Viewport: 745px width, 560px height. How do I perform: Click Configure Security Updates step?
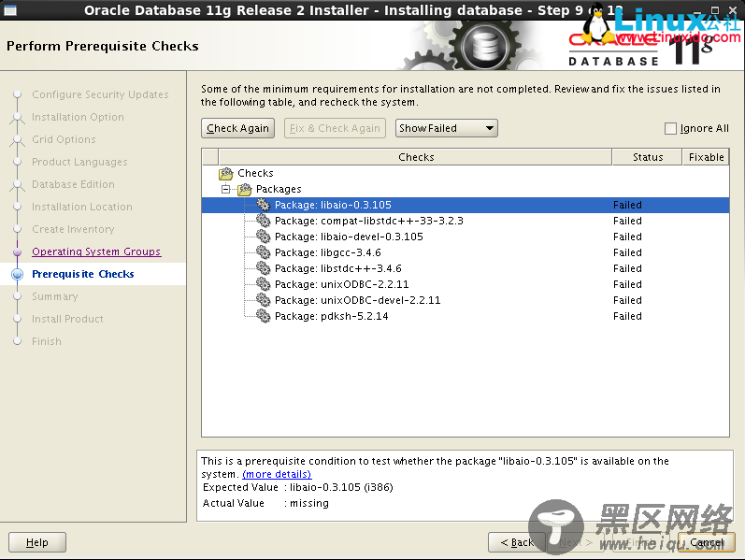100,94
